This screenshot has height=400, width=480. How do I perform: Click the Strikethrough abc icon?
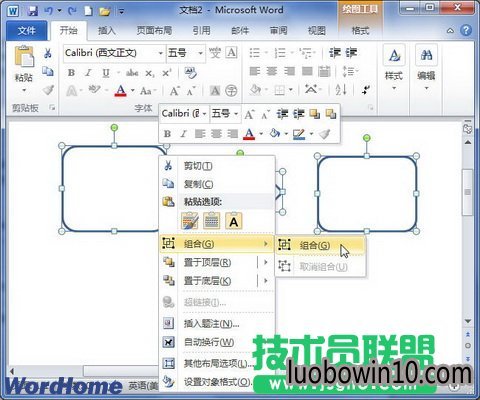[x=132, y=73]
